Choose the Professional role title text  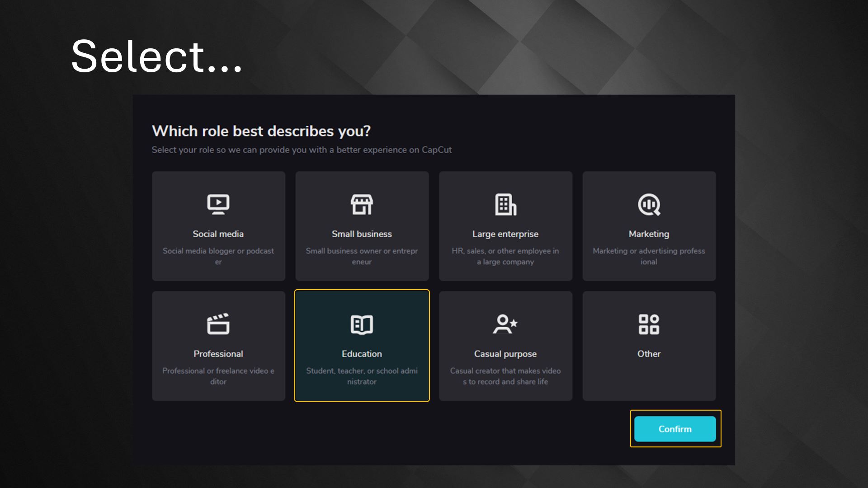[x=218, y=354]
